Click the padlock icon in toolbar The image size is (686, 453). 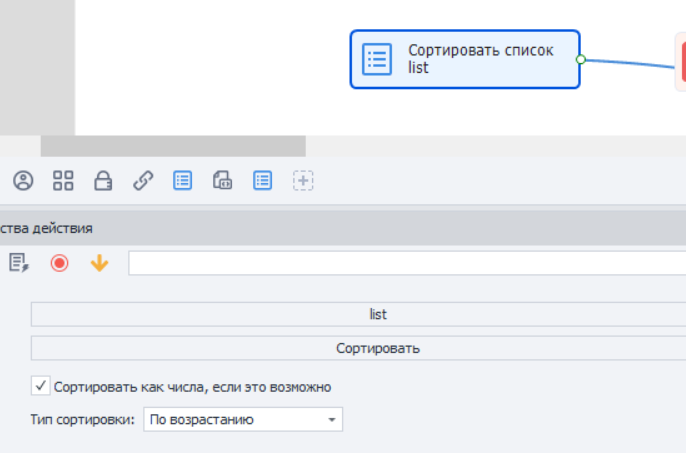point(103,181)
